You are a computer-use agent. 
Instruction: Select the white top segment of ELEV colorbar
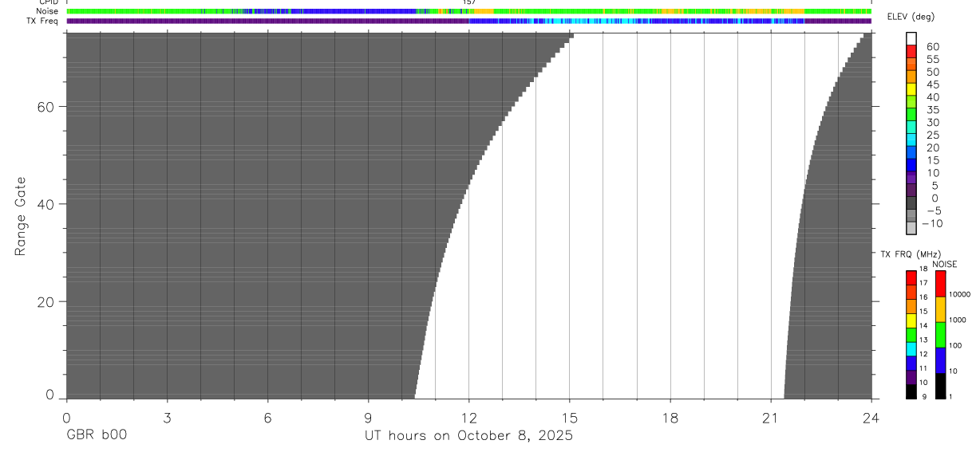911,38
